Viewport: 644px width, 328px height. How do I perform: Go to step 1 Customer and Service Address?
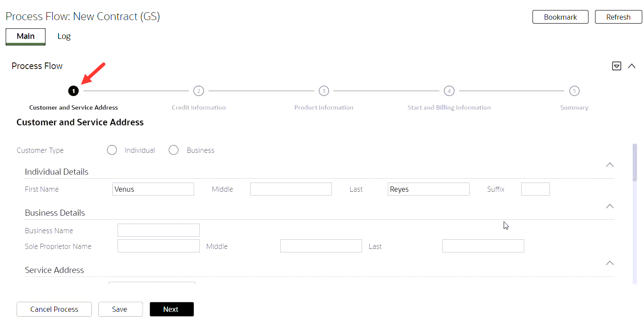[x=73, y=91]
